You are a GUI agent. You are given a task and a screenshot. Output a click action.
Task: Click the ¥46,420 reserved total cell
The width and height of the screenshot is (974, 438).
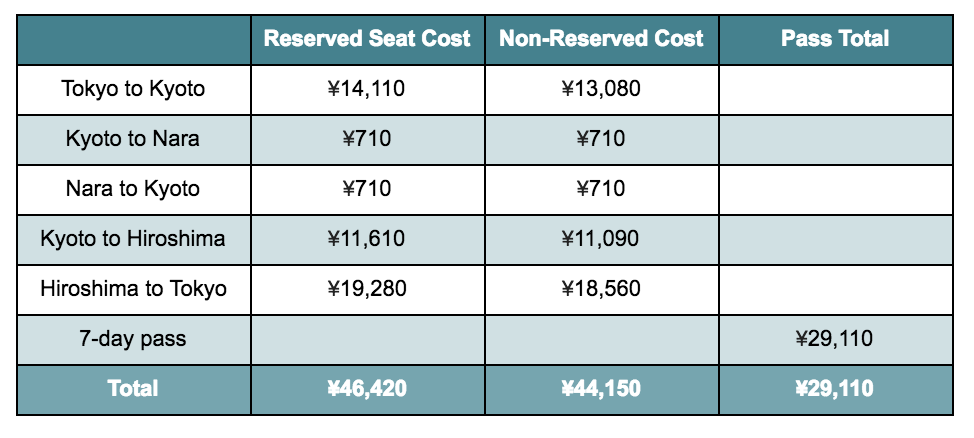point(368,390)
